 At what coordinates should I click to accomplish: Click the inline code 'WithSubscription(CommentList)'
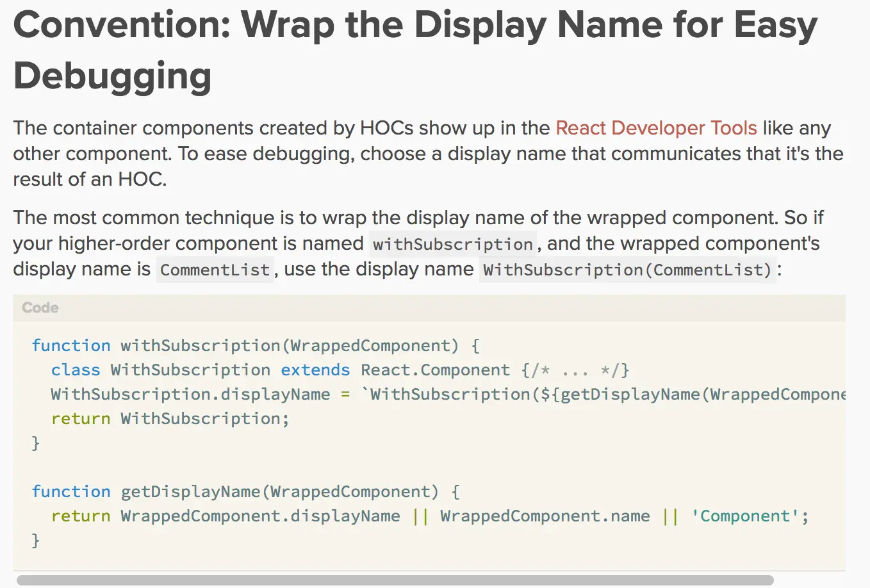click(x=628, y=270)
